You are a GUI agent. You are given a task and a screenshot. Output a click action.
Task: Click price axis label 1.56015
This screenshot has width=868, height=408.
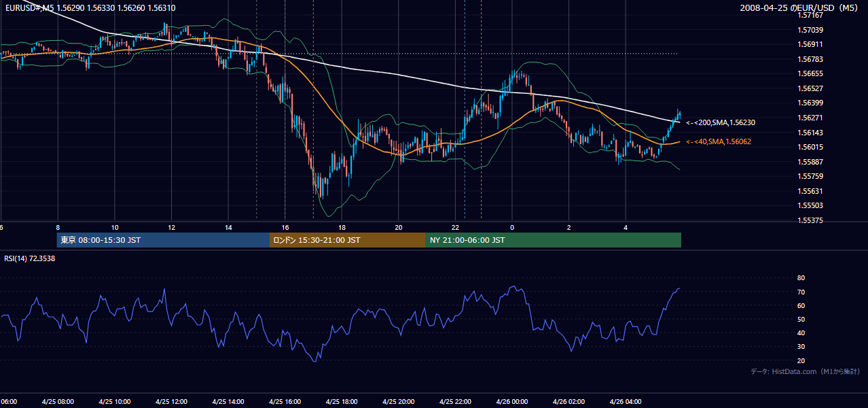[x=810, y=147]
